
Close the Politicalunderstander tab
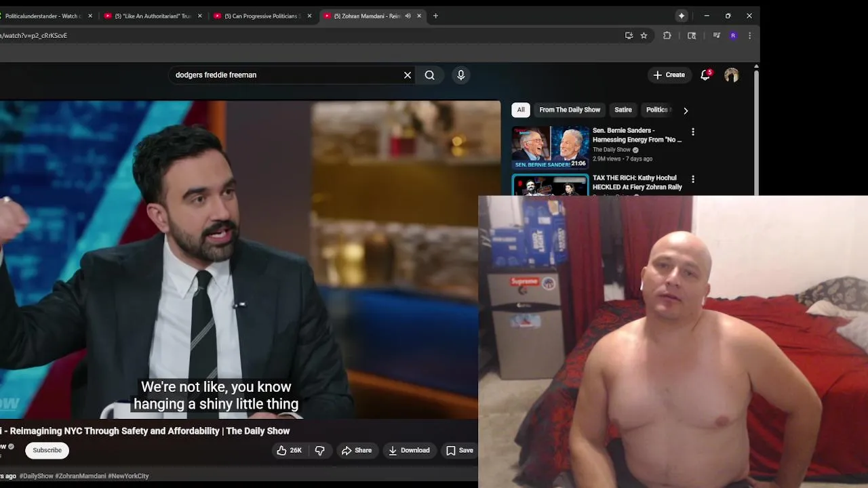coord(90,16)
